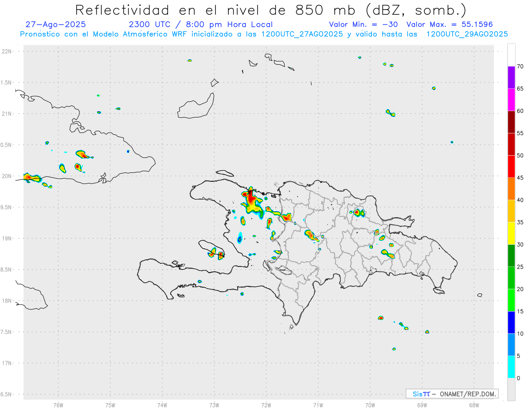Click the bright red 45–50 dBZ segment
532x411 pixels.
(511, 167)
